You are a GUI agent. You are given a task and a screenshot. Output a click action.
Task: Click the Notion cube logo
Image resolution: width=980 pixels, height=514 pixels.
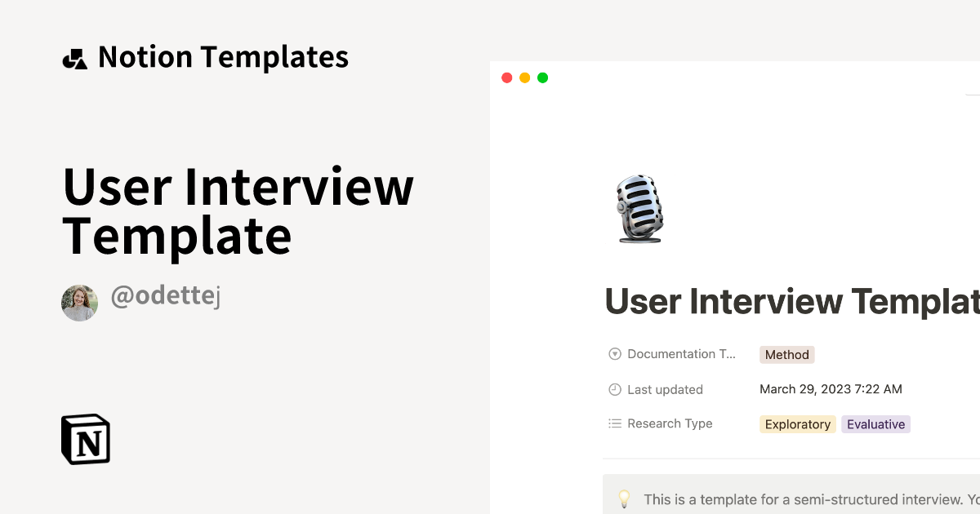point(86,439)
